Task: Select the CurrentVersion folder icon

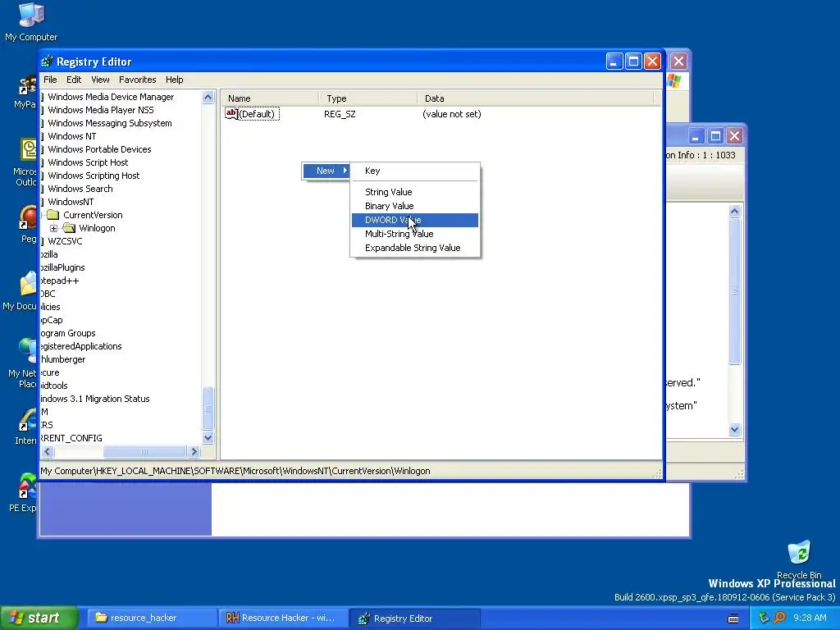Action: pyautogui.click(x=53, y=215)
